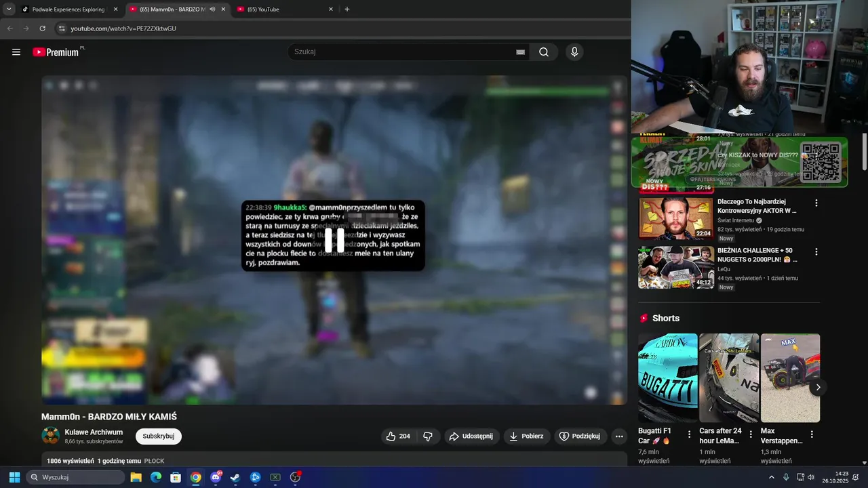Open the Dlaczego To Najbardziej Kontrowersyjny video thumbnail
Viewport: 868px width, 488px height.
click(x=676, y=218)
